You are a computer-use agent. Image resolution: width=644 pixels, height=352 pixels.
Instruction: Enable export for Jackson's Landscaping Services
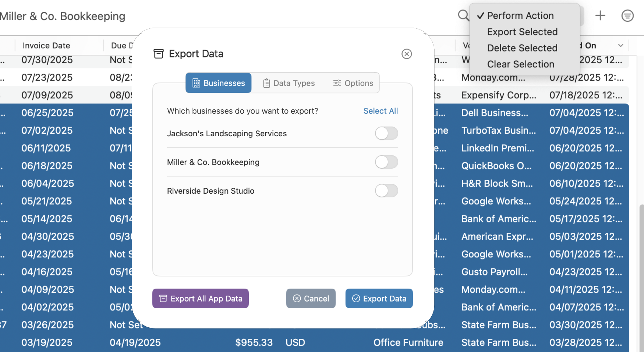386,133
